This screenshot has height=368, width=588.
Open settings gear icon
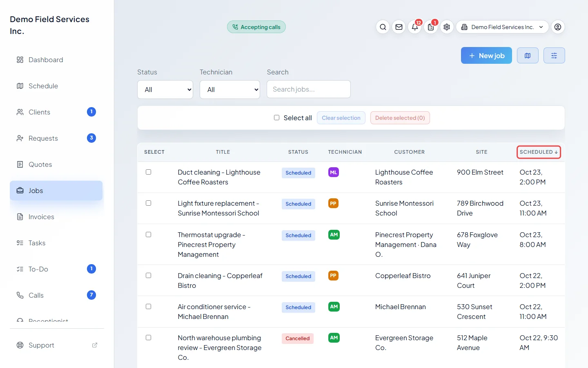(x=447, y=27)
